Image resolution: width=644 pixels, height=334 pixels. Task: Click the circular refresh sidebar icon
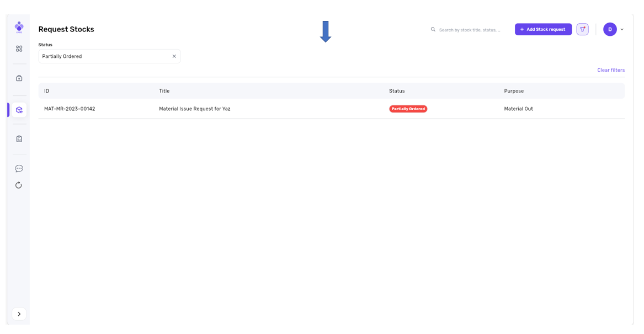click(x=19, y=185)
